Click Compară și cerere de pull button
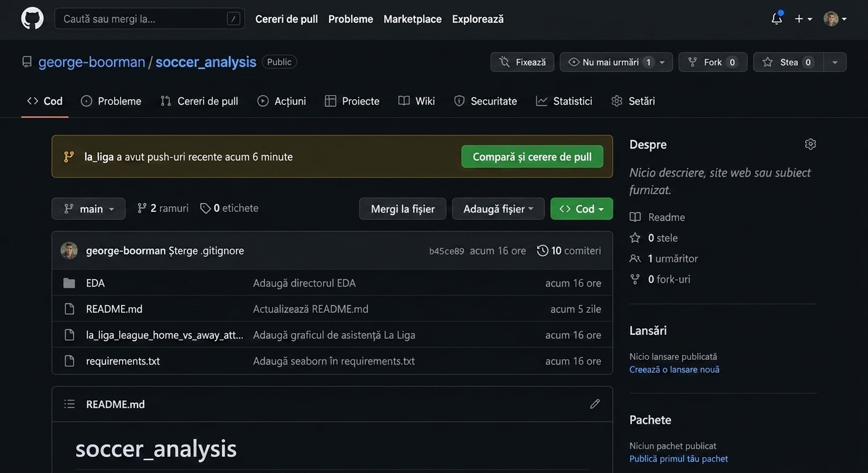 (x=532, y=156)
